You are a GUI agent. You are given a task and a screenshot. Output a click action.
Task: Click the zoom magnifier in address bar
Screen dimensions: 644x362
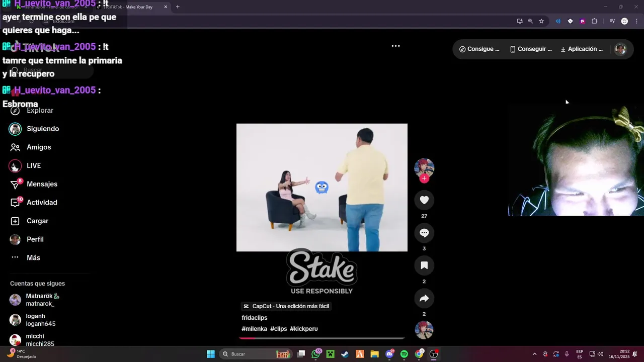pos(530,21)
